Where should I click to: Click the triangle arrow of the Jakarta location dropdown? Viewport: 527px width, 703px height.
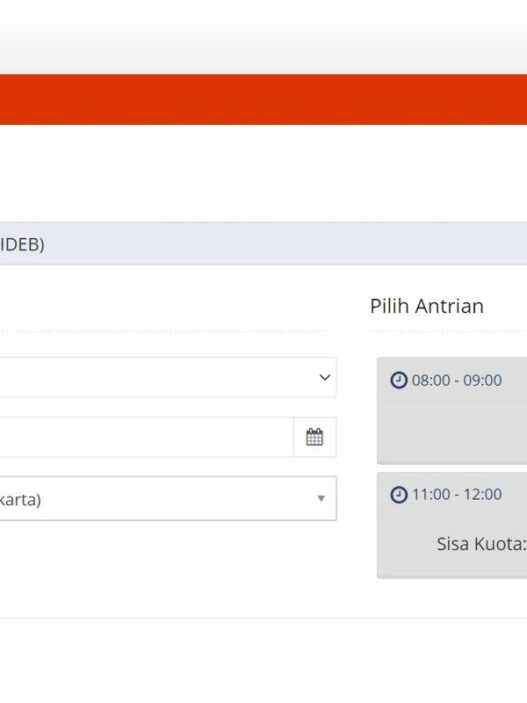pos(321,498)
